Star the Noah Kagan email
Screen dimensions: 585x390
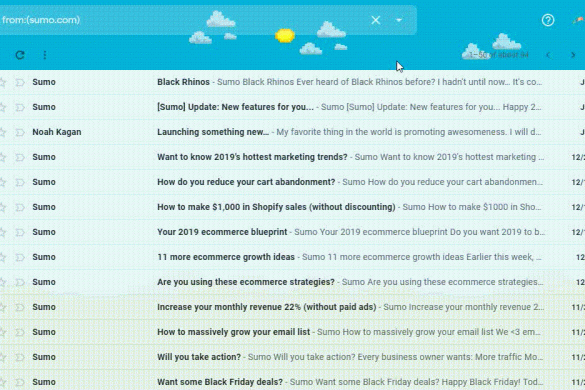[2, 132]
